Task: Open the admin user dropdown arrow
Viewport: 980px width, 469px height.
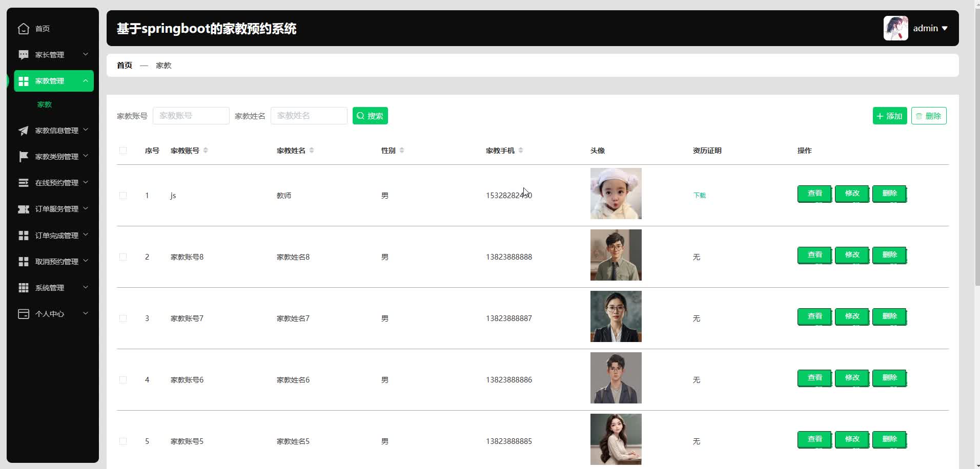Action: tap(945, 29)
